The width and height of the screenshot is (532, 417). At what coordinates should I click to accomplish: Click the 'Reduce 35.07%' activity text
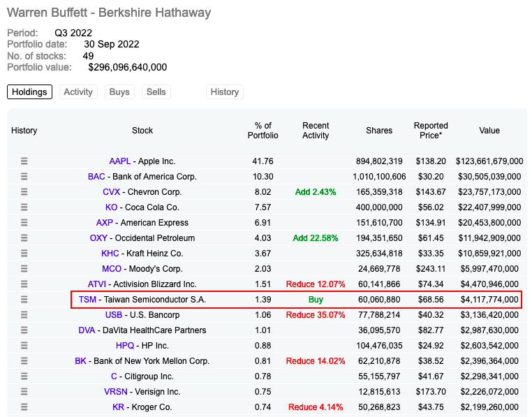(x=316, y=315)
